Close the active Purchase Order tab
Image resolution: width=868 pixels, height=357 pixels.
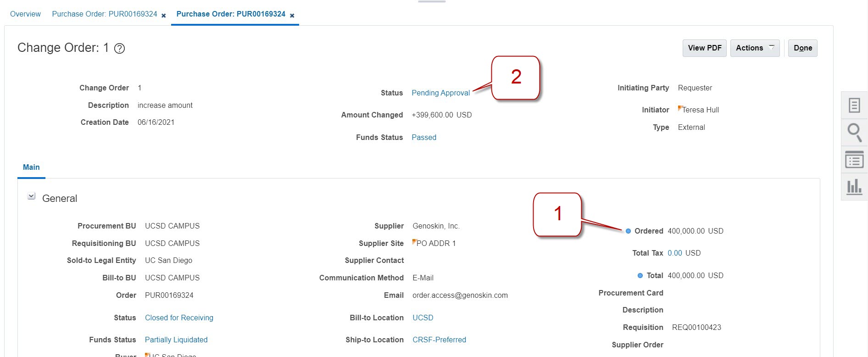tap(292, 16)
